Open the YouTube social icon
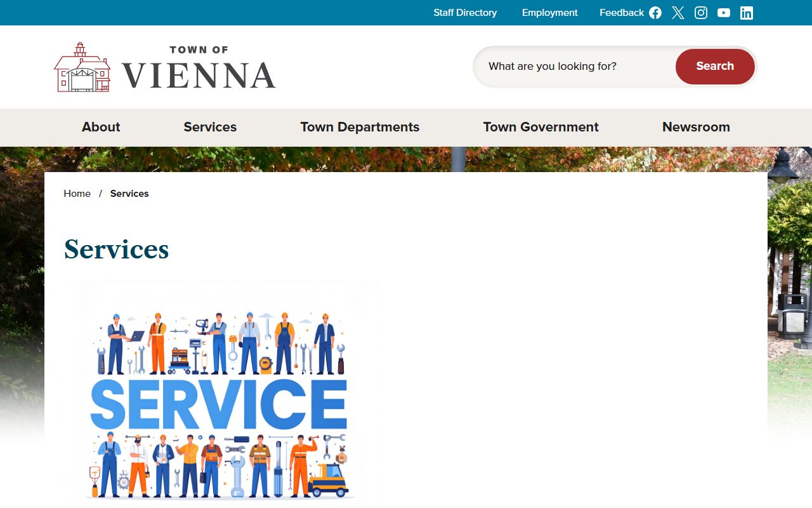Screen dimensions: 812x508 (724, 13)
